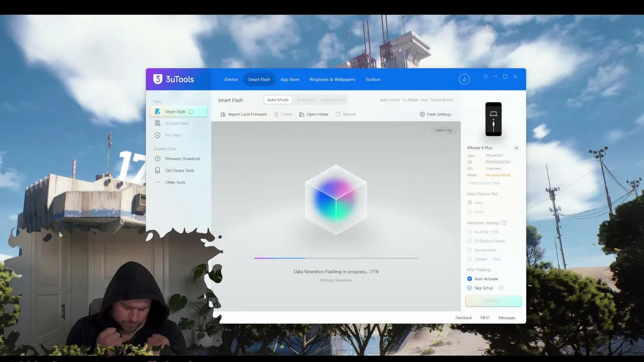Open Messages in the status bar
This screenshot has width=644, height=362.
coord(507,318)
